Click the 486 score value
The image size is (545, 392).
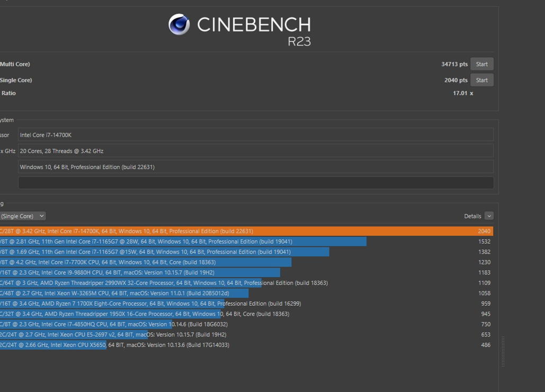point(486,345)
